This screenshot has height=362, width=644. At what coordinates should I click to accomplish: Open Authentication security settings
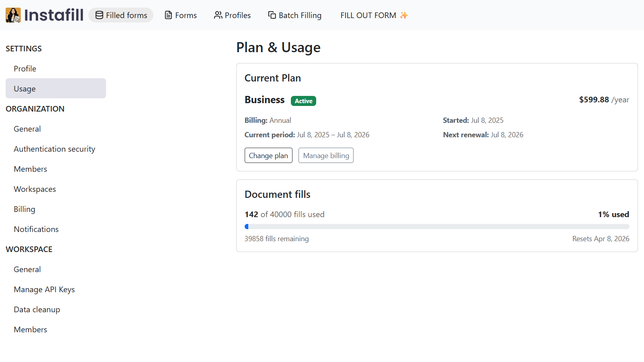(54, 149)
